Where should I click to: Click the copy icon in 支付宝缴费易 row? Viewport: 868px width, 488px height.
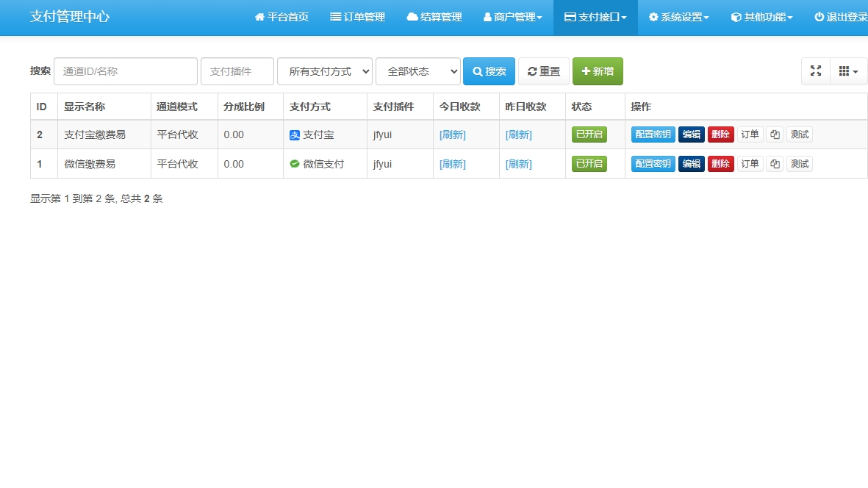[x=774, y=134]
